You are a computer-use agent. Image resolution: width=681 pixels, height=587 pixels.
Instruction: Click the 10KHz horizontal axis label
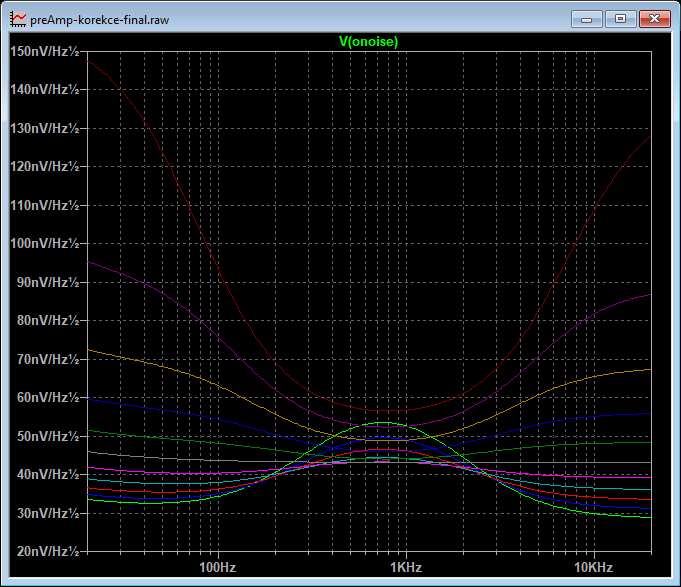[x=593, y=567]
